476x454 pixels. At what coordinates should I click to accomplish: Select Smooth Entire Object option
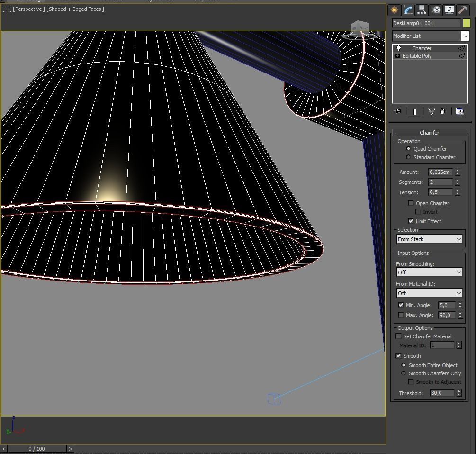coord(404,365)
